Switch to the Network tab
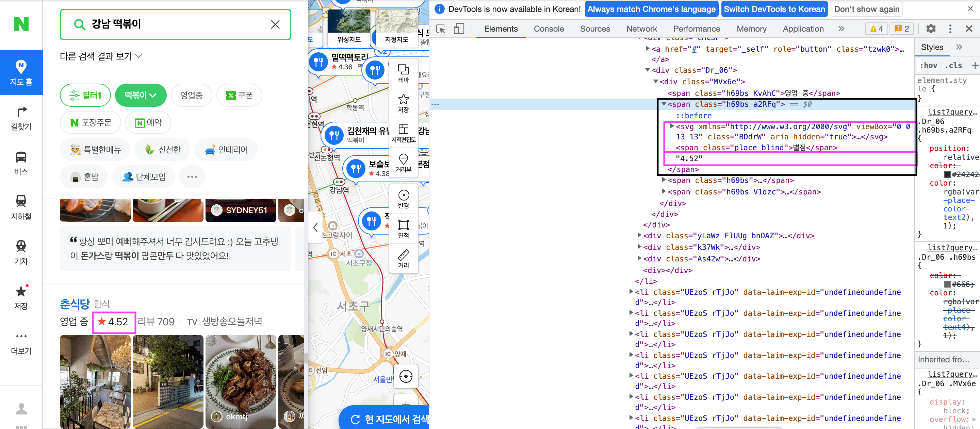This screenshot has width=980, height=429. (641, 29)
